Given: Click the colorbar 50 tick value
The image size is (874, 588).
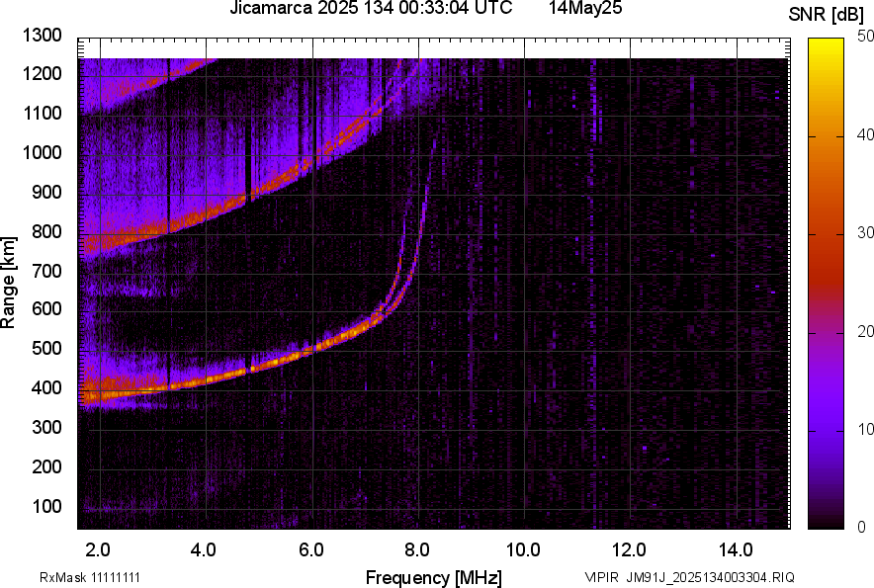Looking at the screenshot, I should (866, 37).
